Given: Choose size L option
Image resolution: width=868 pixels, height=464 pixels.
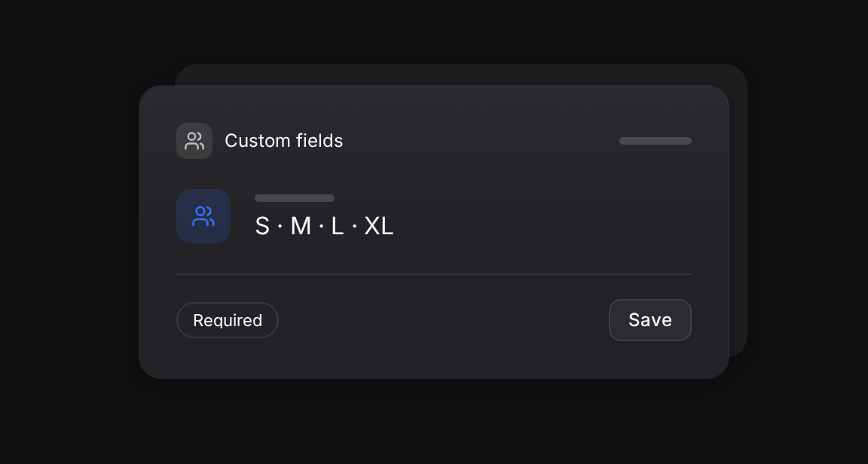Looking at the screenshot, I should click(337, 226).
